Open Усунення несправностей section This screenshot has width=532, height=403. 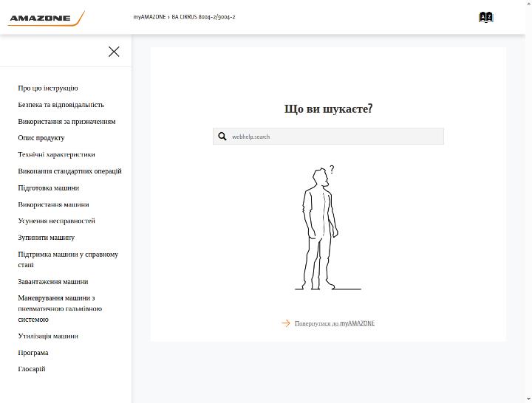pos(56,221)
